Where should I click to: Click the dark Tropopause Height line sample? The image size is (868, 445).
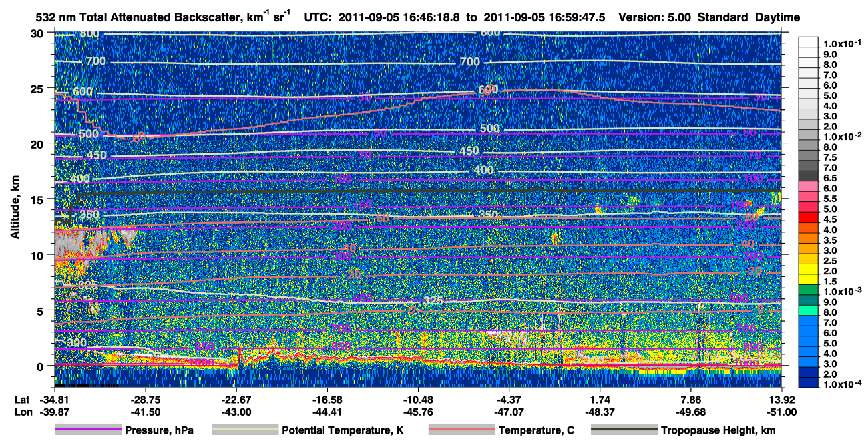click(624, 430)
